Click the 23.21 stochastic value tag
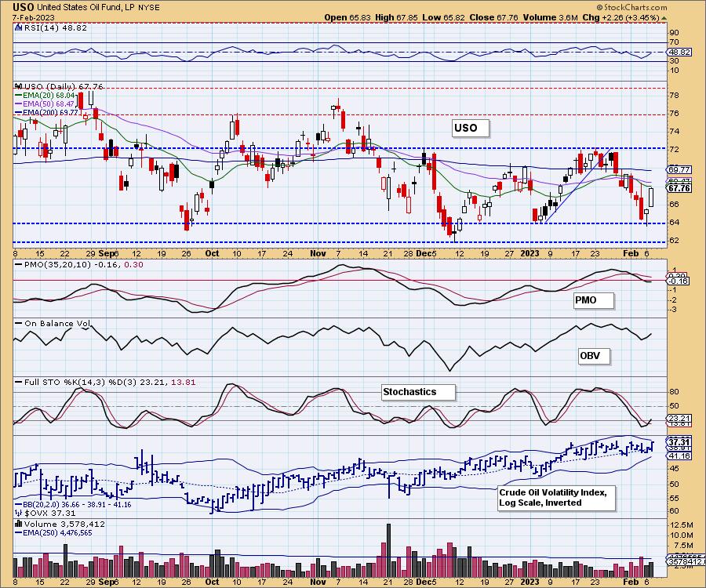This screenshot has height=588, width=706. 679,419
